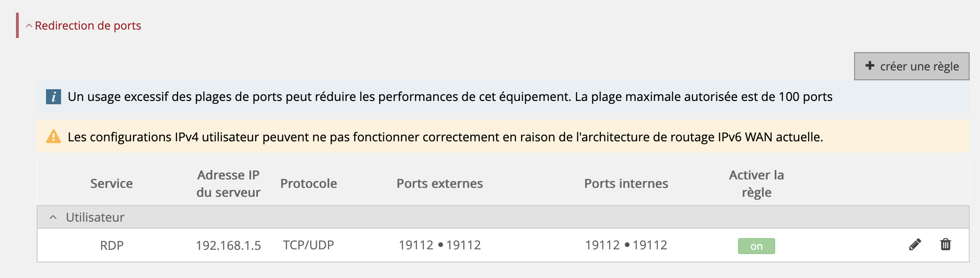
Task: Click the Ports internes column header
Action: pos(626,184)
